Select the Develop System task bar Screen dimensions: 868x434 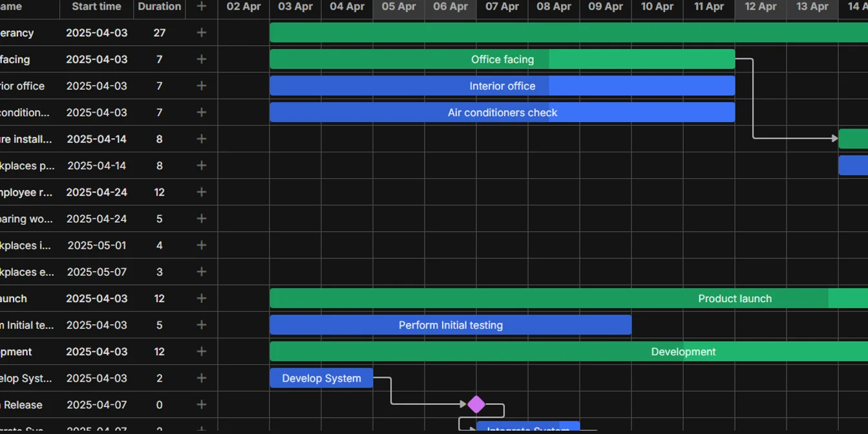click(321, 378)
